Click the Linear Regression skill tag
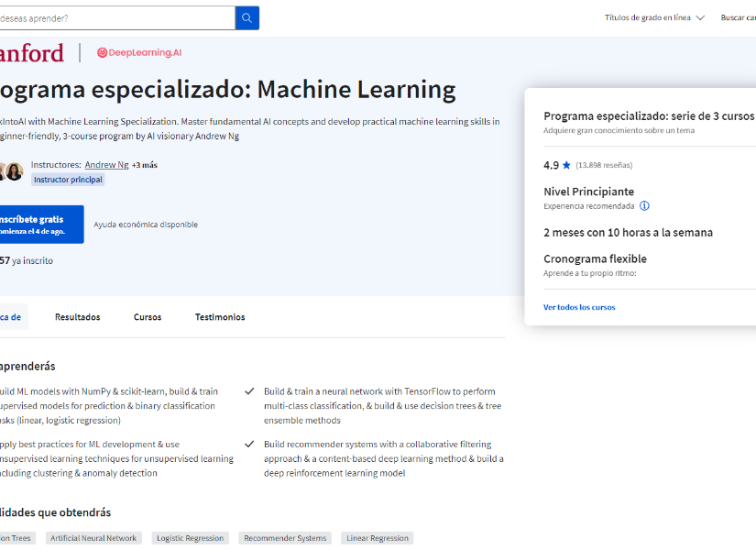 pyautogui.click(x=378, y=538)
